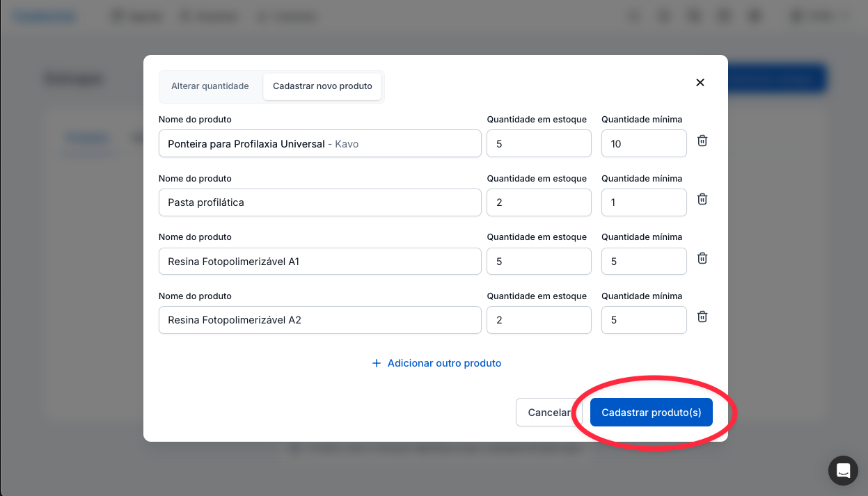The height and width of the screenshot is (496, 868).
Task: Delete the Resina Fotopolimerizável A2 product row
Action: point(702,317)
